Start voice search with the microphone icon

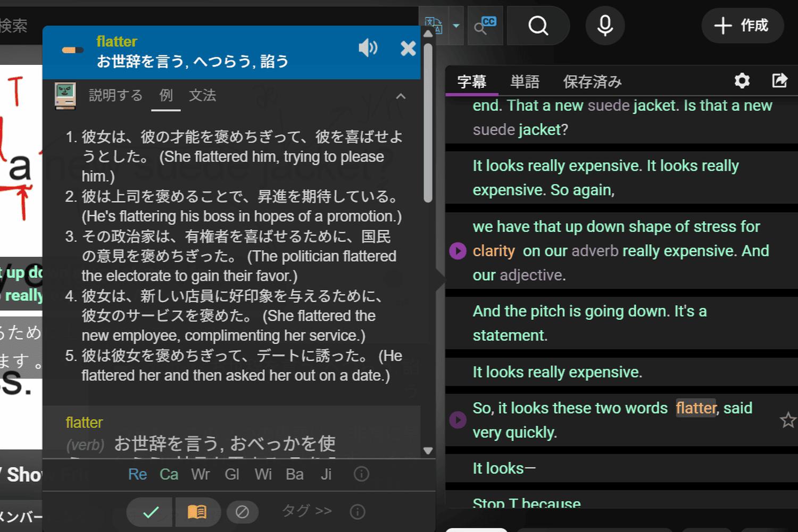click(x=605, y=25)
